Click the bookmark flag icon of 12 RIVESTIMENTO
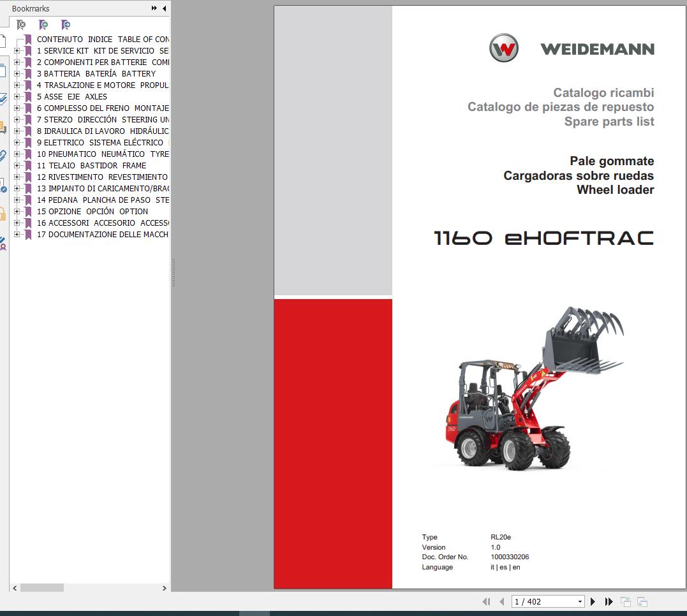This screenshot has height=616, width=687. coord(28,177)
